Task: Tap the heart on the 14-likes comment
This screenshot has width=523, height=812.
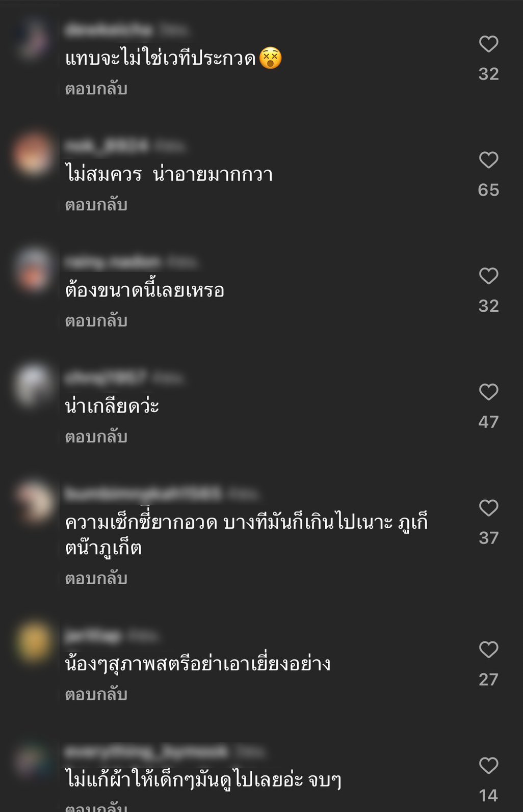Action: point(488,766)
